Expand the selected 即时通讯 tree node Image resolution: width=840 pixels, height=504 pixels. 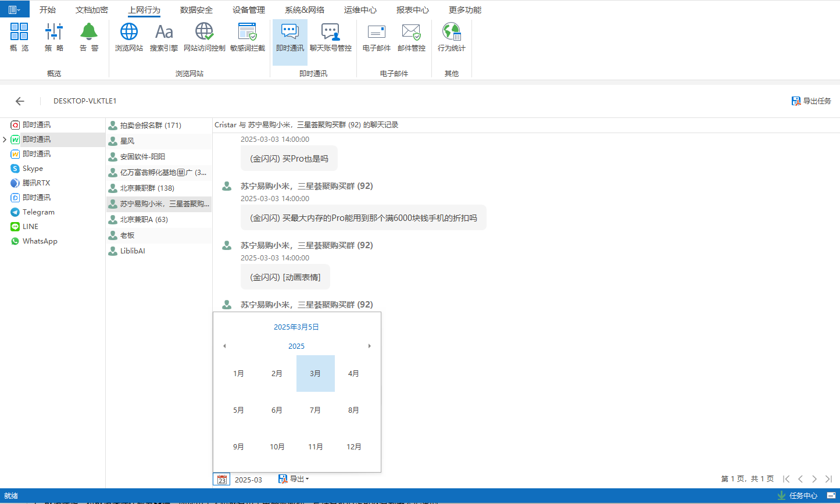[x=5, y=140]
